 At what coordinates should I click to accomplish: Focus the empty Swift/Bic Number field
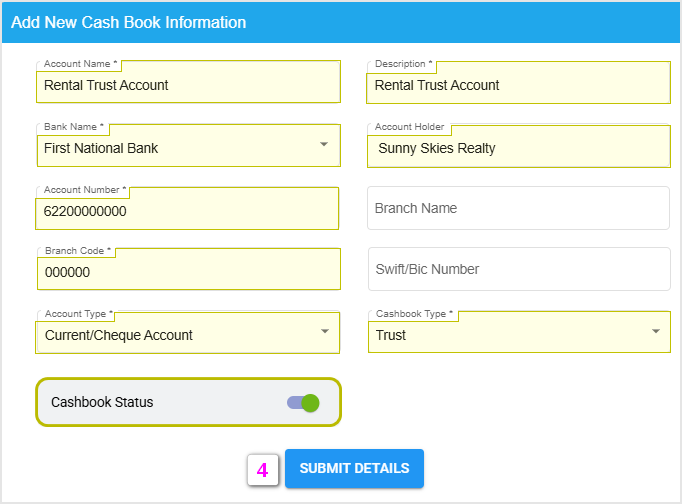point(518,269)
